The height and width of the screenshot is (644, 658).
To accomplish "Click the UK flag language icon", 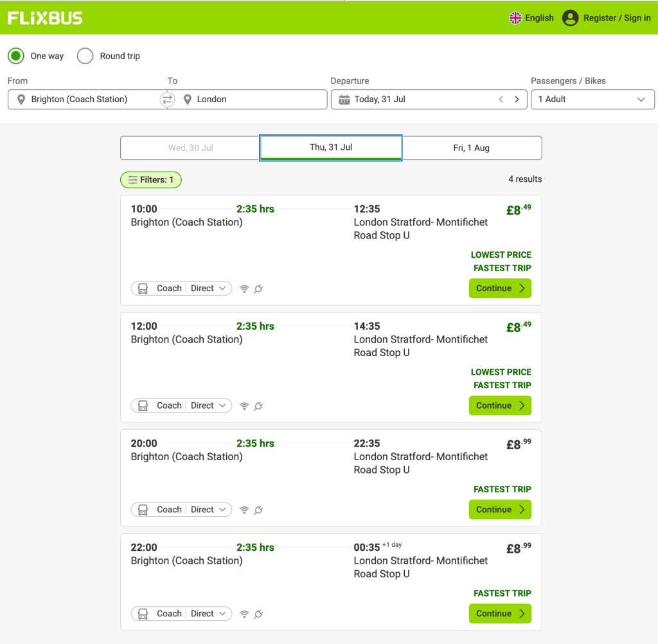I will coord(515,18).
